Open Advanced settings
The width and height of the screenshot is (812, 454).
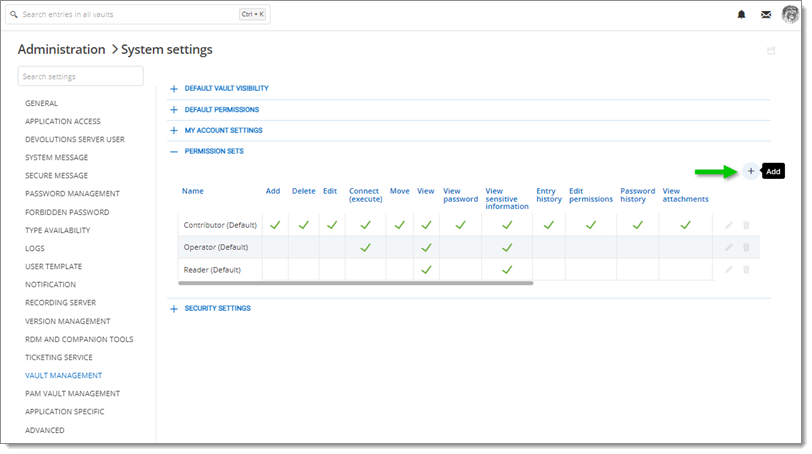pos(45,430)
